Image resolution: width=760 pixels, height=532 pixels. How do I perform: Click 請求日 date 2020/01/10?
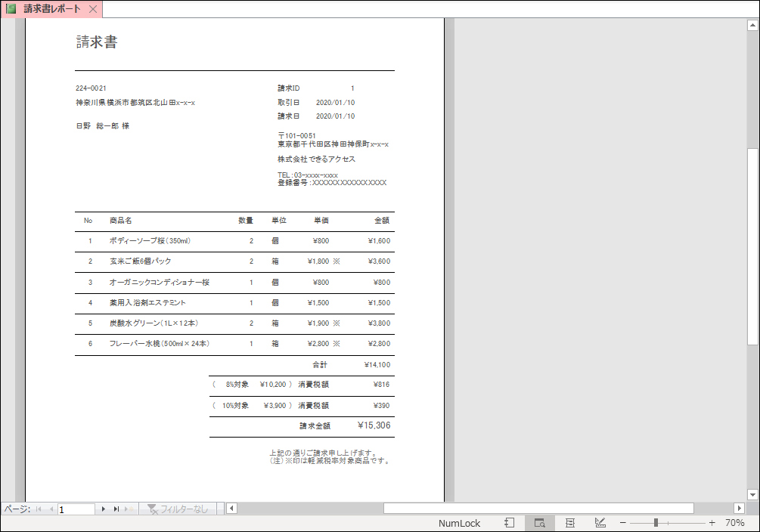(336, 116)
